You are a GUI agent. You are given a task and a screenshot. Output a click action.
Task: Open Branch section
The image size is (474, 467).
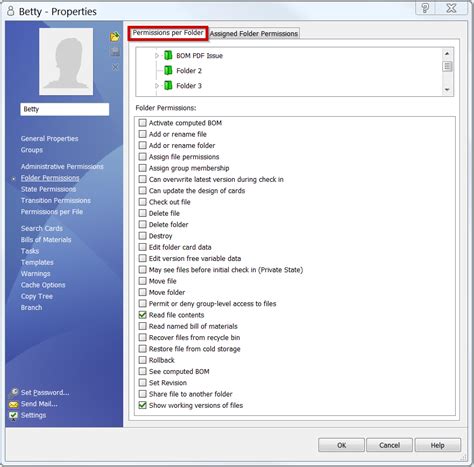point(31,307)
